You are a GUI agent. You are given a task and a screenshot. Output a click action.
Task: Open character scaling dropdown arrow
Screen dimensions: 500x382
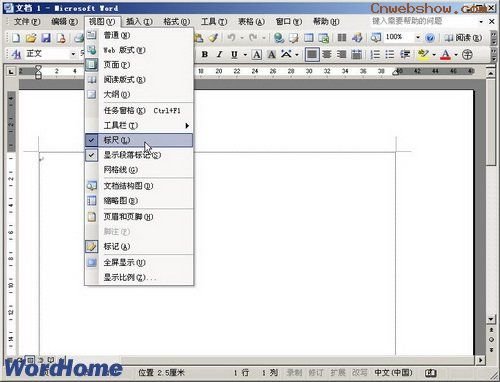point(297,55)
